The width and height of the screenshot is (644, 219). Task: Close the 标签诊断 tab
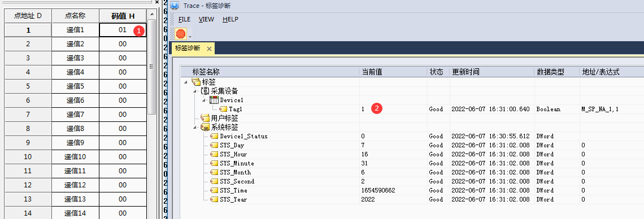209,49
